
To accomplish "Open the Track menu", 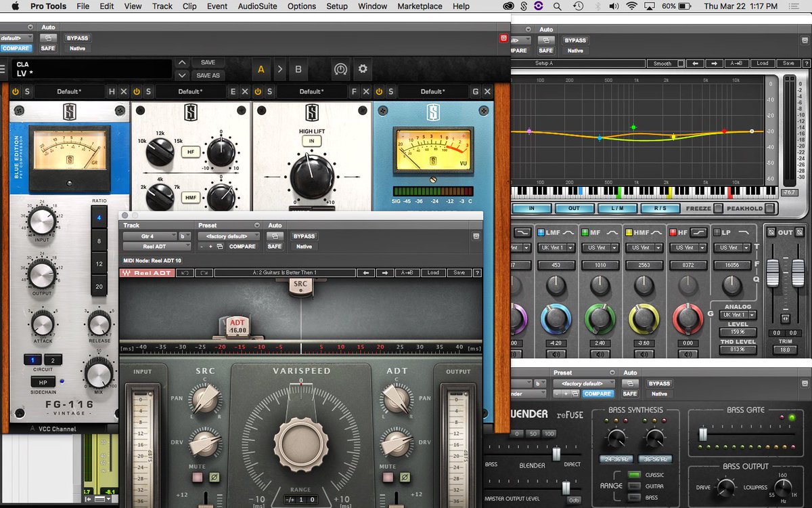I will pos(162,6).
